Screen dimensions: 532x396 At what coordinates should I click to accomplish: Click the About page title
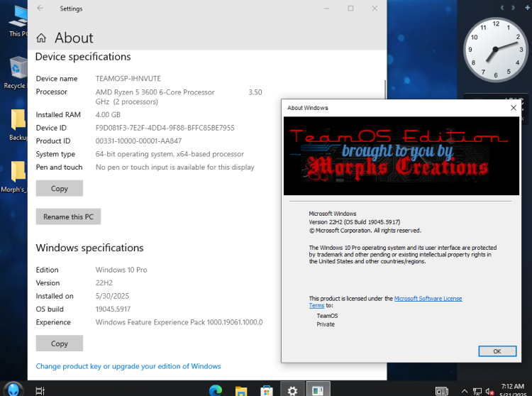point(74,38)
